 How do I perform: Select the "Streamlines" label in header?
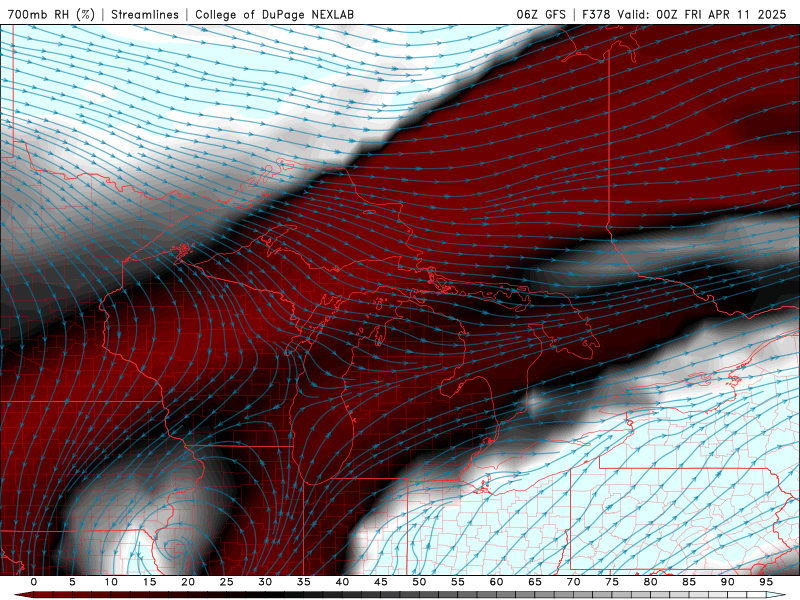145,14
